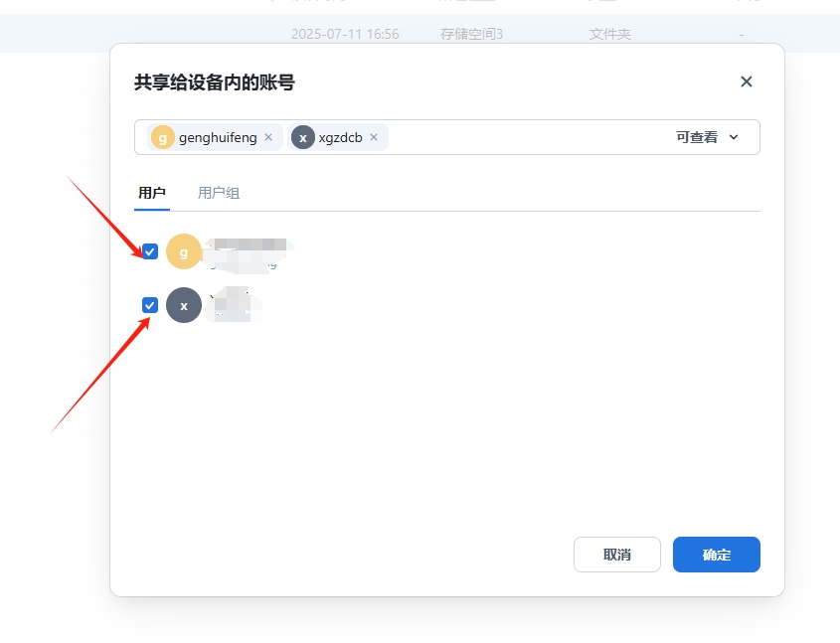Image resolution: width=840 pixels, height=643 pixels.
Task: Click the gray x avatar in selected tags
Action: pos(302,137)
